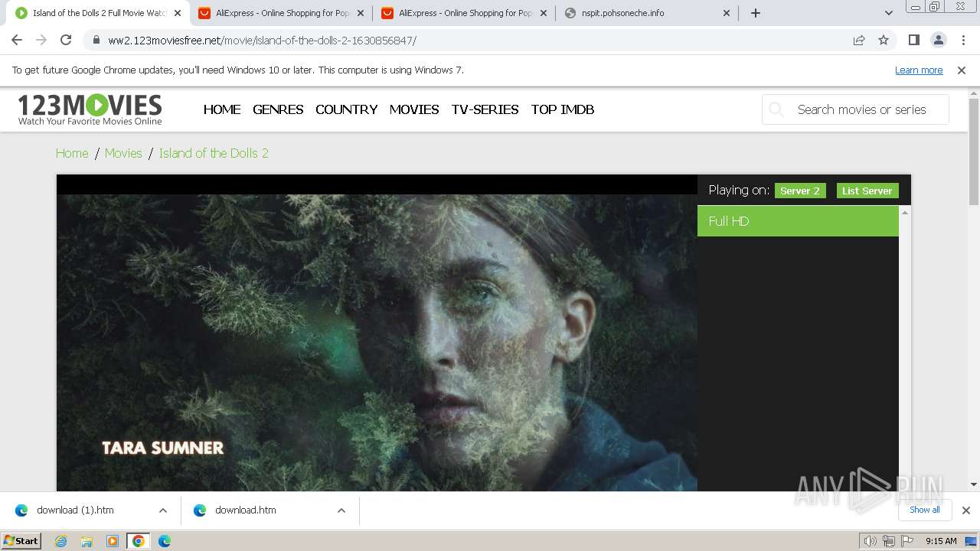Follow the Home breadcrumb link
Viewport: 980px width, 551px height.
(x=72, y=153)
